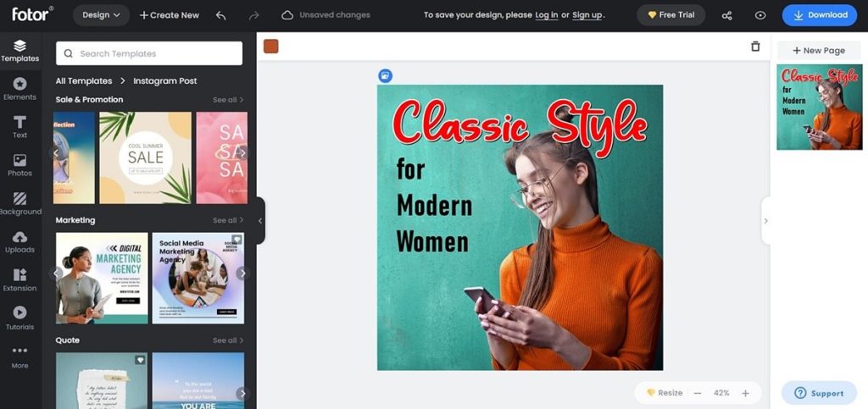Click the Preview eye icon

pyautogui.click(x=760, y=15)
